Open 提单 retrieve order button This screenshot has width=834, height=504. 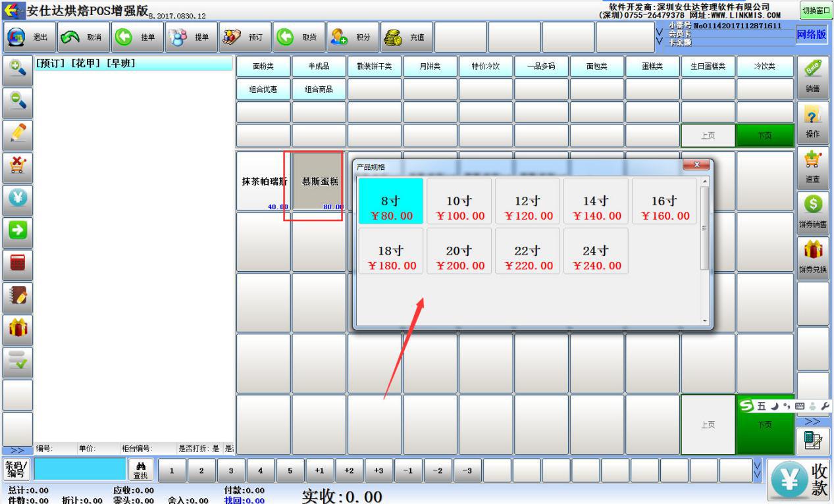pyautogui.click(x=190, y=37)
